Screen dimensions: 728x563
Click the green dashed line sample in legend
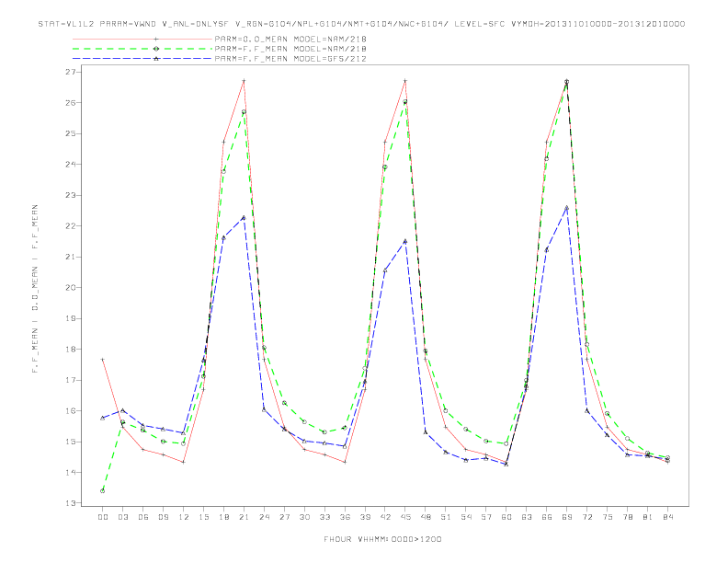point(142,49)
